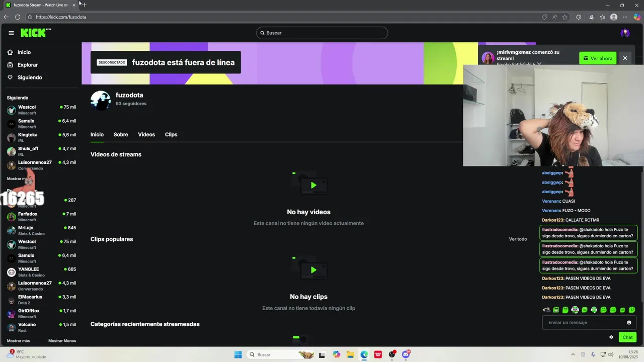Open Edge profile icon

[614, 17]
